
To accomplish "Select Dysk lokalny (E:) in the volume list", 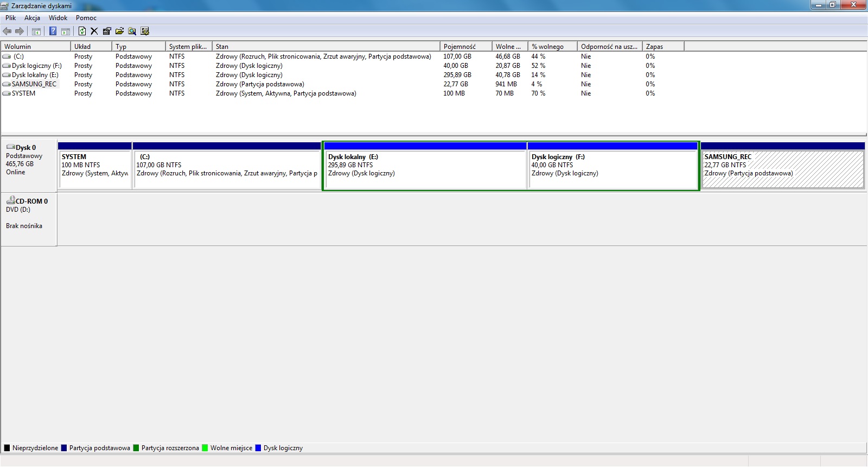I will (35, 75).
